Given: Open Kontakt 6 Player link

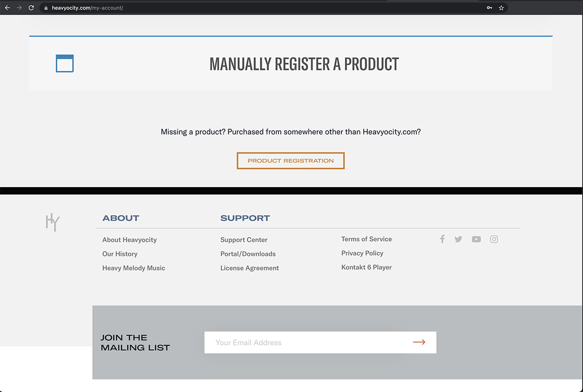Looking at the screenshot, I should (x=366, y=267).
